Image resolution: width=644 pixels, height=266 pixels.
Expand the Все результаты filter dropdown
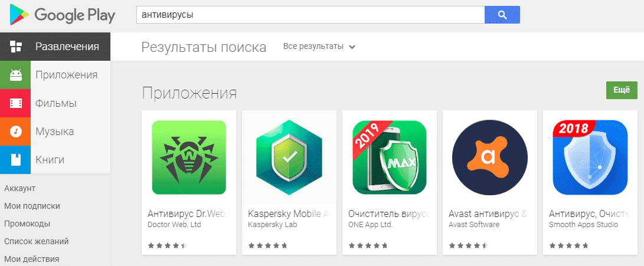tap(319, 47)
